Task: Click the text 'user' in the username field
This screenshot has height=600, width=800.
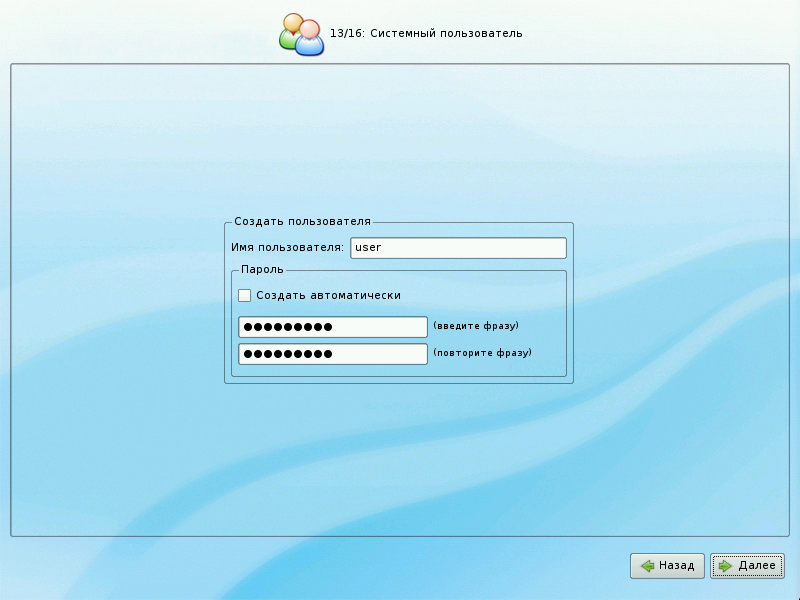Action: (x=369, y=248)
